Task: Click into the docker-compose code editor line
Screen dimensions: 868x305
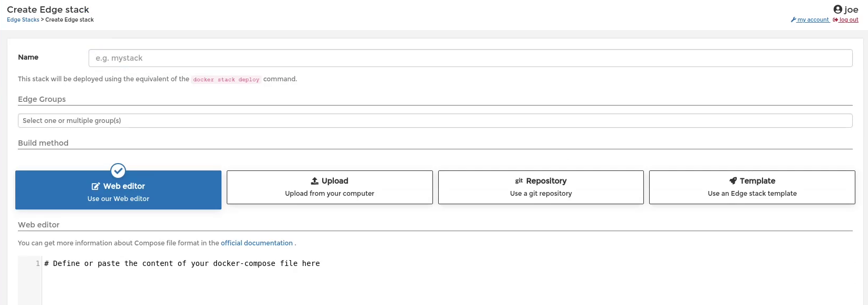Action: pos(182,263)
